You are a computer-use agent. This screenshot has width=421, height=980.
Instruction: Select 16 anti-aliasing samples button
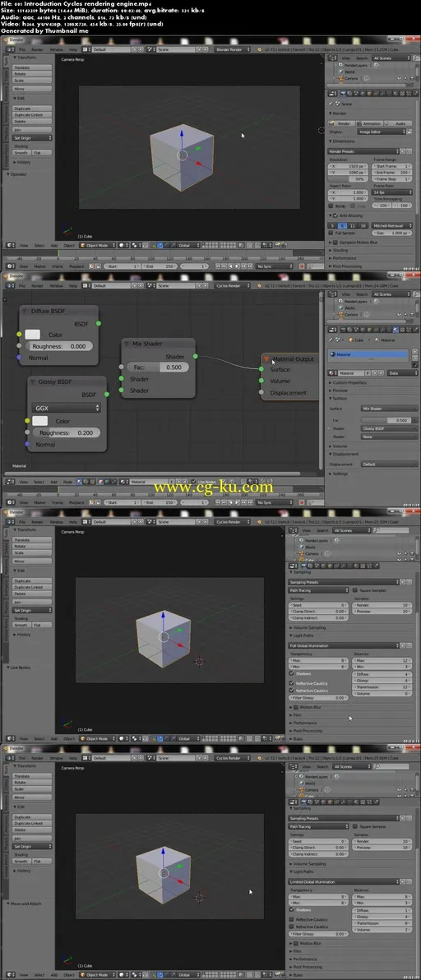[x=363, y=225]
